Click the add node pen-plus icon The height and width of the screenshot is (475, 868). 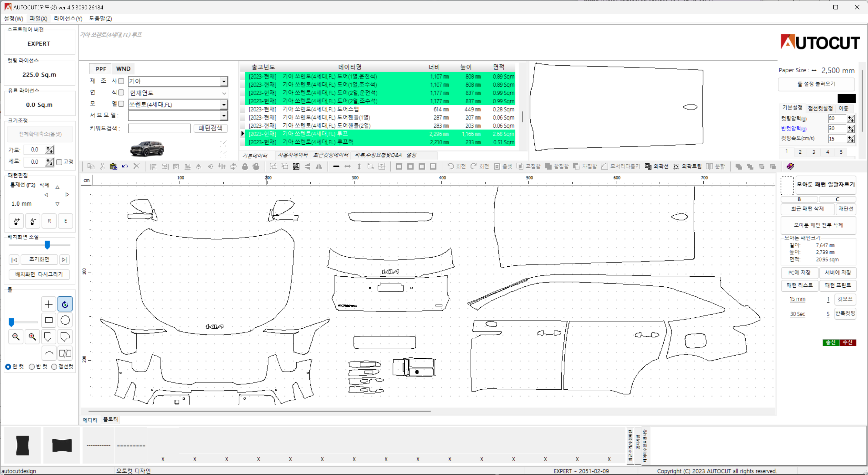pos(16,221)
